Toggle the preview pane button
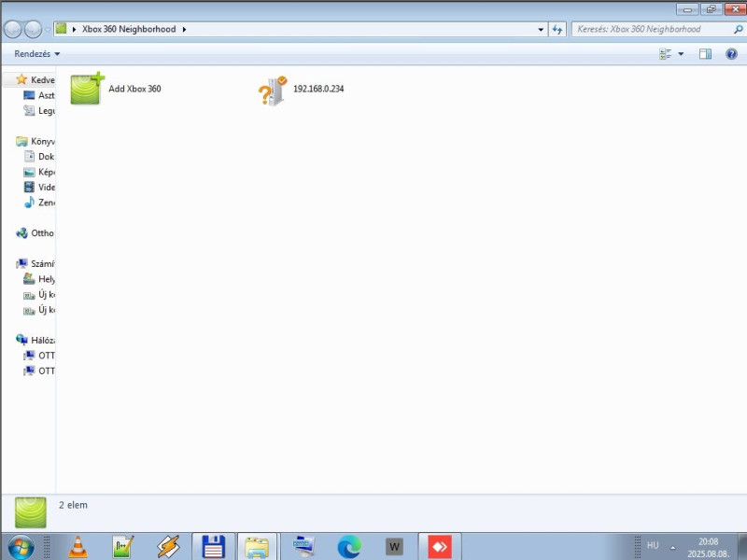The image size is (747, 560). (705, 54)
